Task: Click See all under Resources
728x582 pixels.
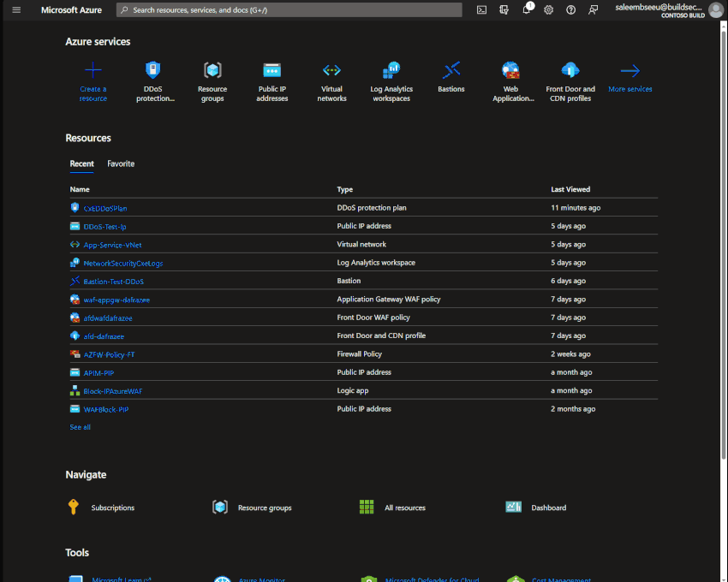Action: tap(80, 426)
